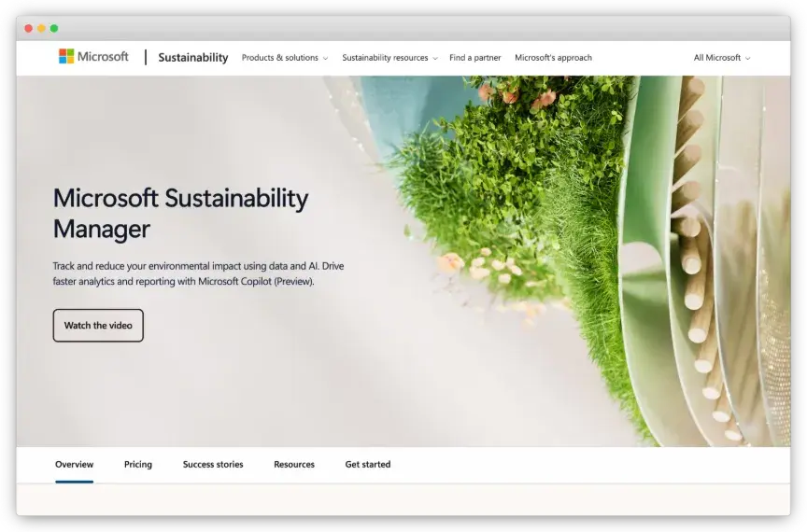Open the Sustainability home link
This screenshot has width=807, height=532.
[193, 58]
